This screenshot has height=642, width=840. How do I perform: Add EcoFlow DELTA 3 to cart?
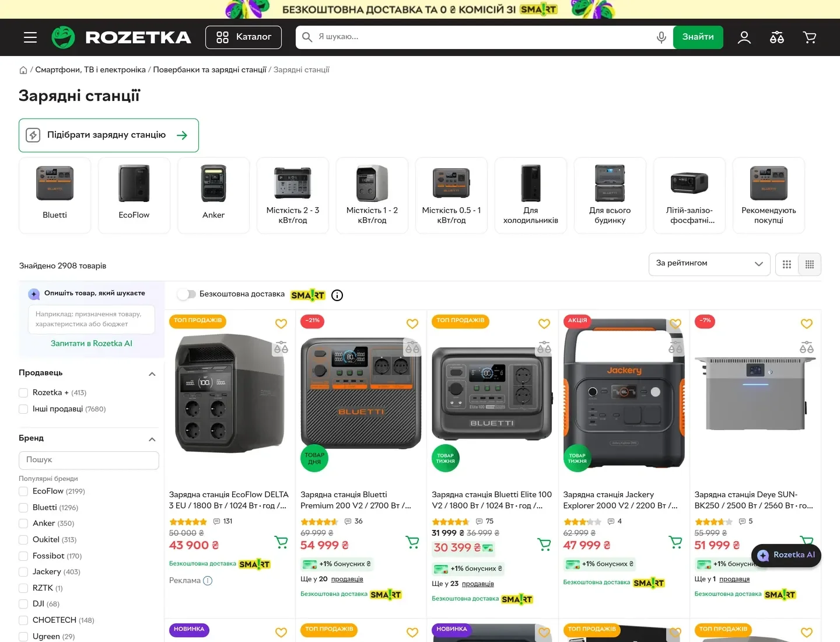coord(281,542)
